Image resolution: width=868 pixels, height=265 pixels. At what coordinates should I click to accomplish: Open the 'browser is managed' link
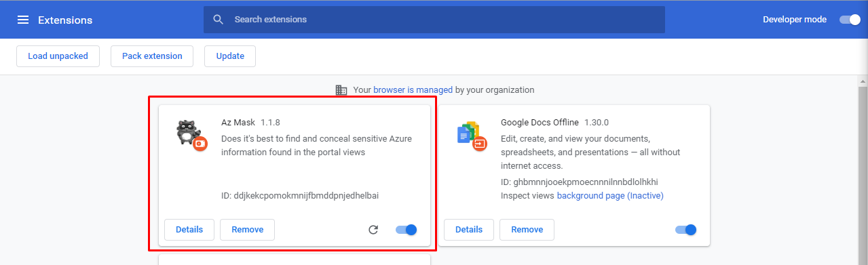pyautogui.click(x=413, y=89)
